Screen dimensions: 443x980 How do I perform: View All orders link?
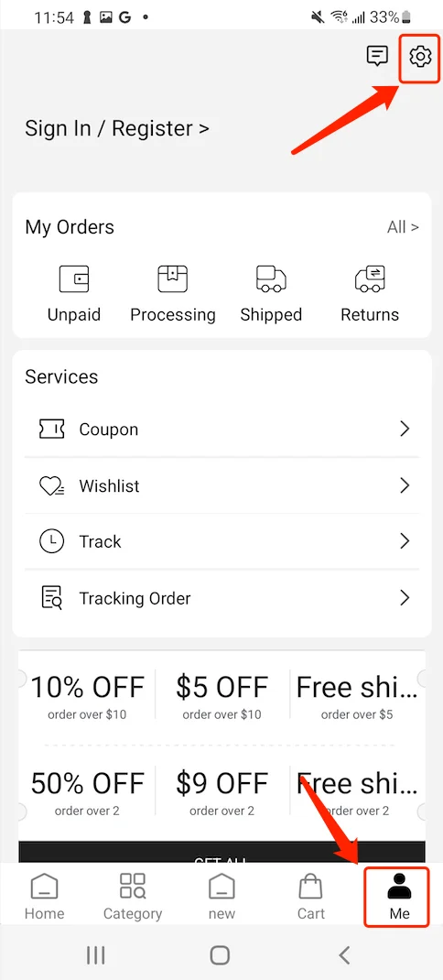point(403,227)
